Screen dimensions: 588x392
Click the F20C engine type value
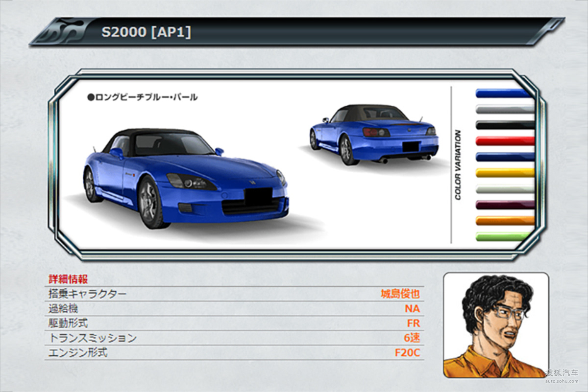click(407, 353)
